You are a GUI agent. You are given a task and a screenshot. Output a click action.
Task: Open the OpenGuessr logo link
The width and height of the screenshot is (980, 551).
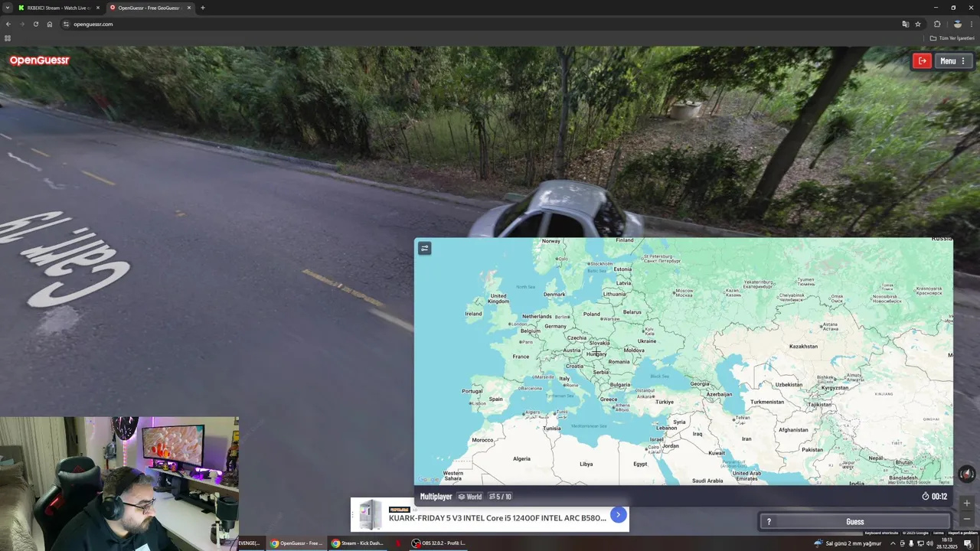39,60
